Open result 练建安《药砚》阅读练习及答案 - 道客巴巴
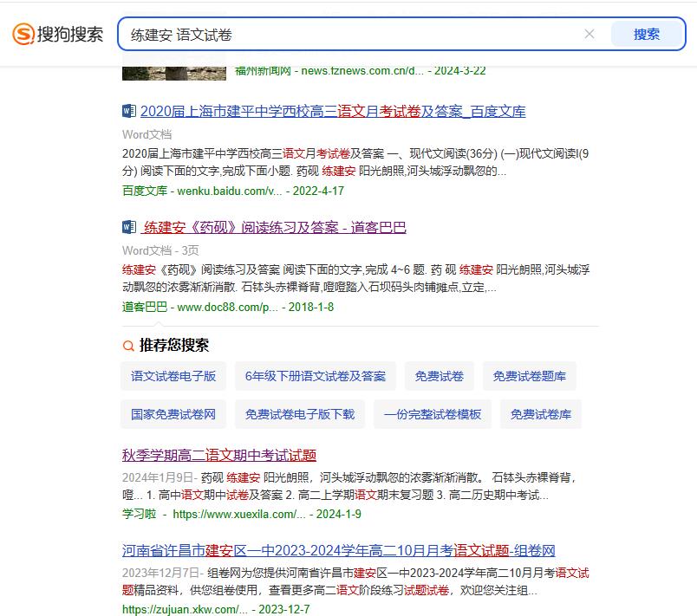 274,228
